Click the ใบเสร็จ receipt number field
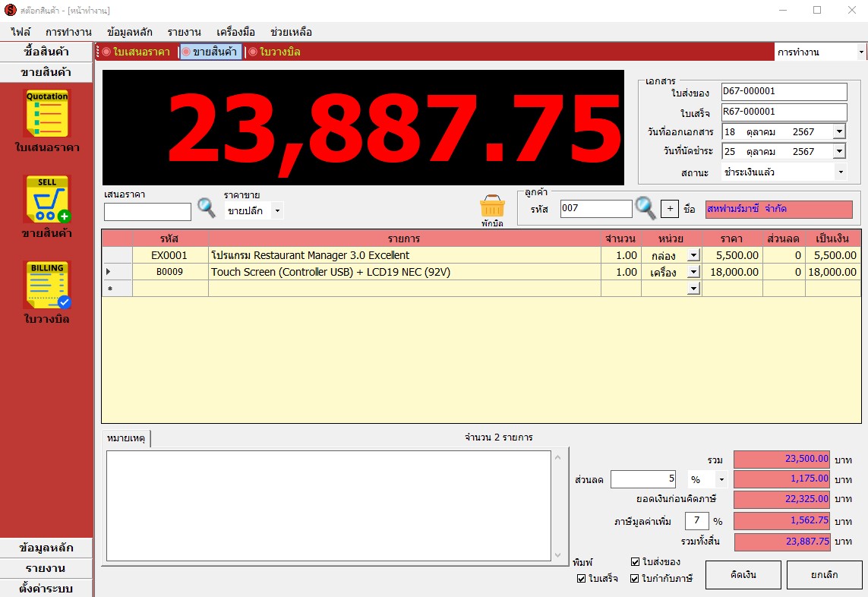The image size is (868, 597). (784, 112)
